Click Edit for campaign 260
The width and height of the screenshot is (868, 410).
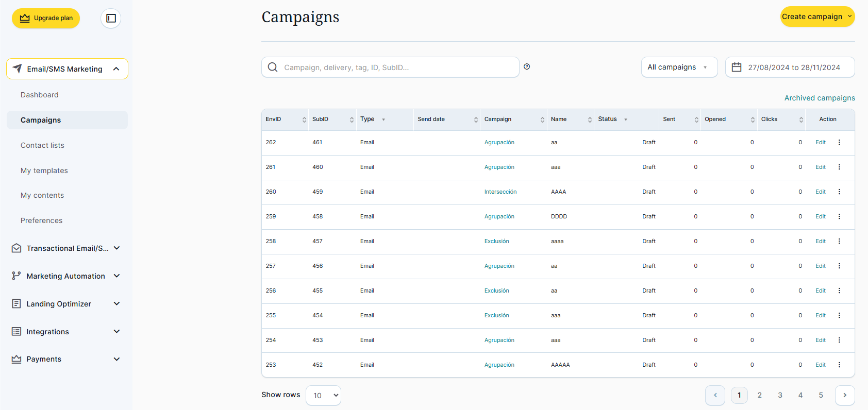tap(820, 192)
